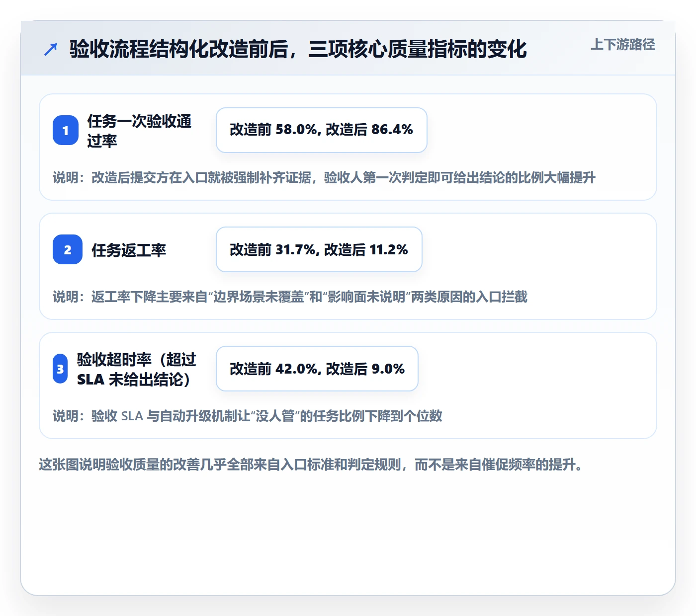Select the 任务返工率 label

[129, 250]
